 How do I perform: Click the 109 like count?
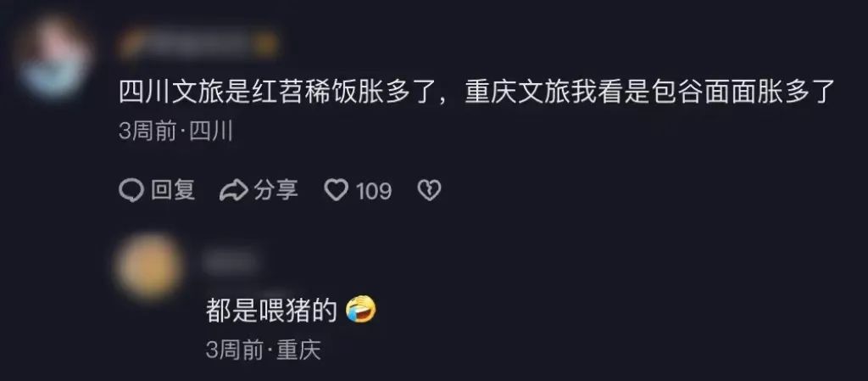click(x=374, y=192)
